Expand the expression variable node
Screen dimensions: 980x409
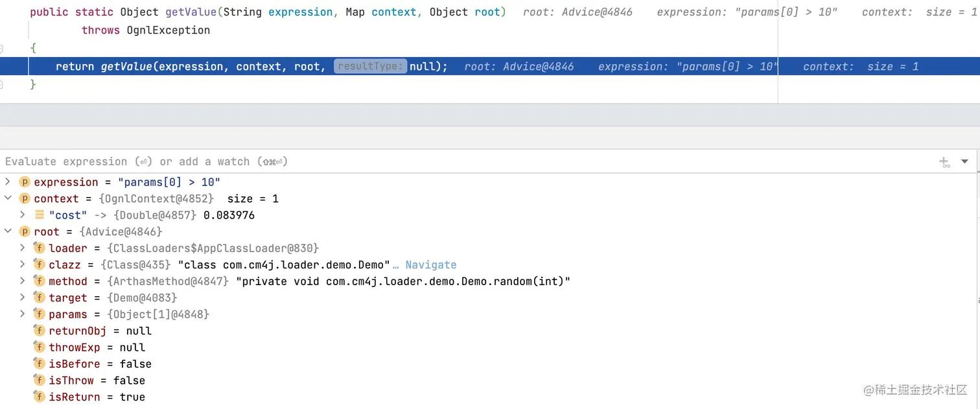(8, 182)
